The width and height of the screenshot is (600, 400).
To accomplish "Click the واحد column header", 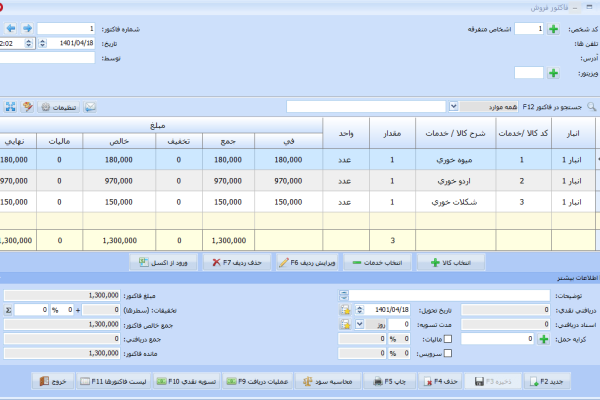I will [346, 133].
